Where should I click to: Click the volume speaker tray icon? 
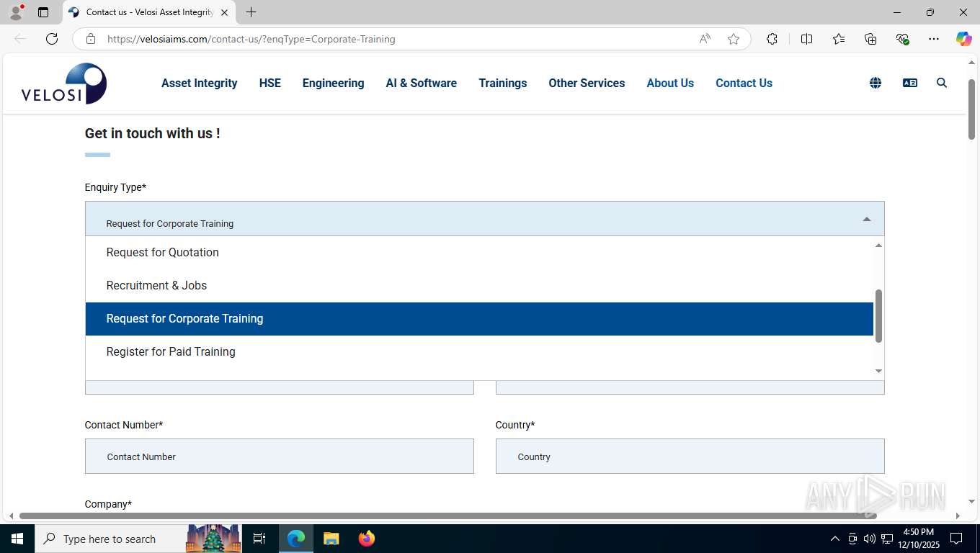point(870,539)
